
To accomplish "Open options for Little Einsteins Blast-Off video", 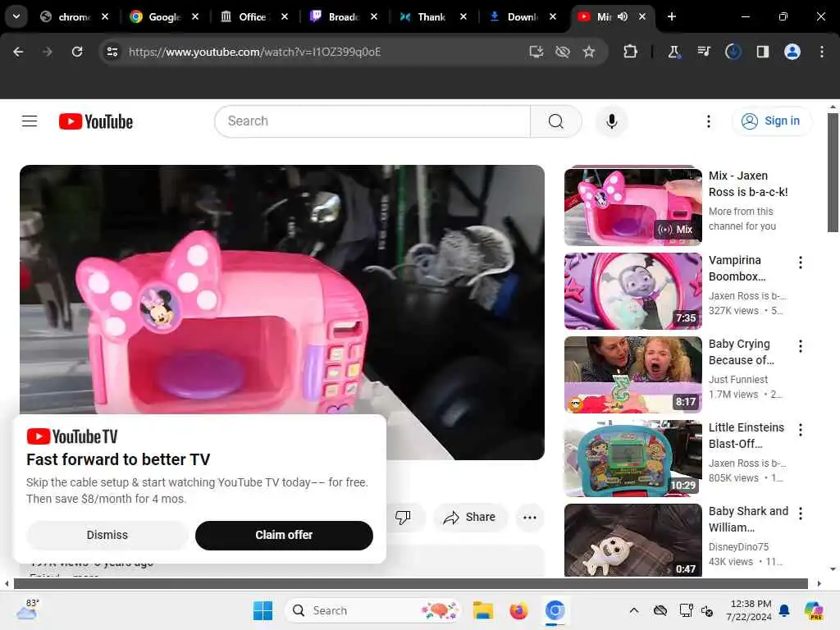I will (x=800, y=430).
